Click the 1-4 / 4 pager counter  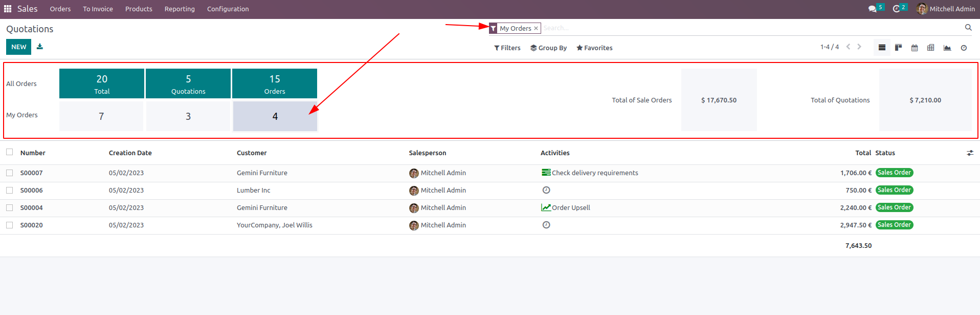pos(830,47)
